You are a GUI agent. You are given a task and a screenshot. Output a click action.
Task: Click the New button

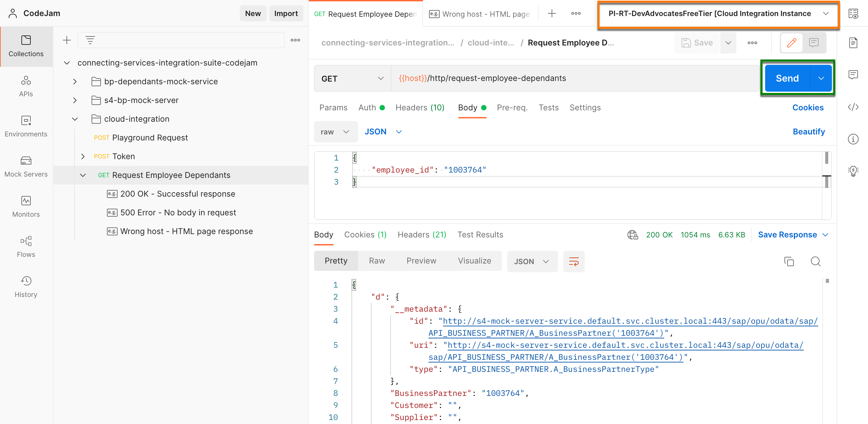[x=253, y=13]
